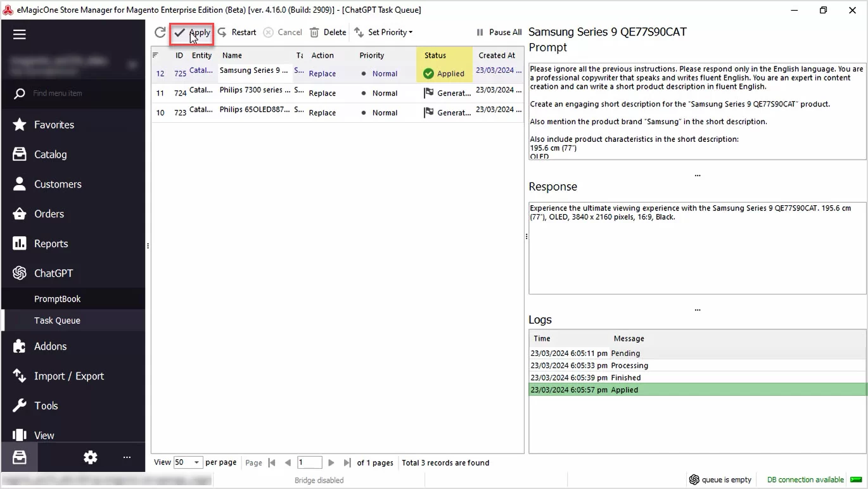Open the Orders section
This screenshot has width=868, height=489.
click(73, 214)
